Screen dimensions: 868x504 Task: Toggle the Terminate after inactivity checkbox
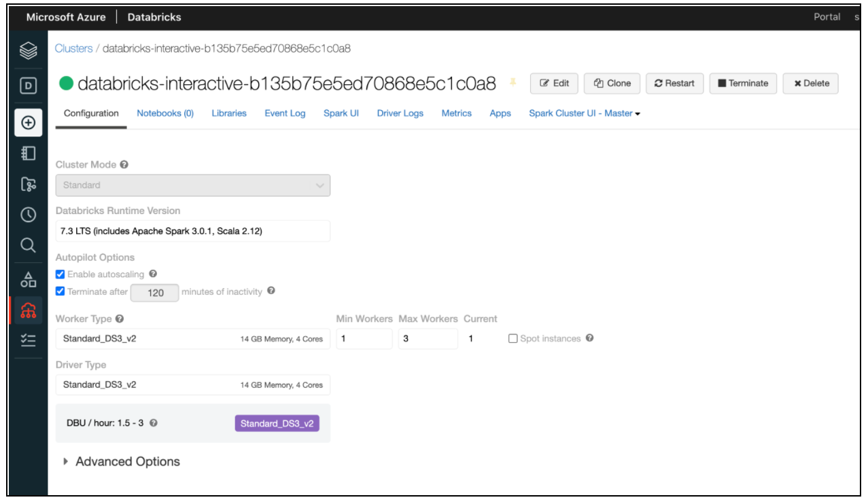(x=60, y=291)
